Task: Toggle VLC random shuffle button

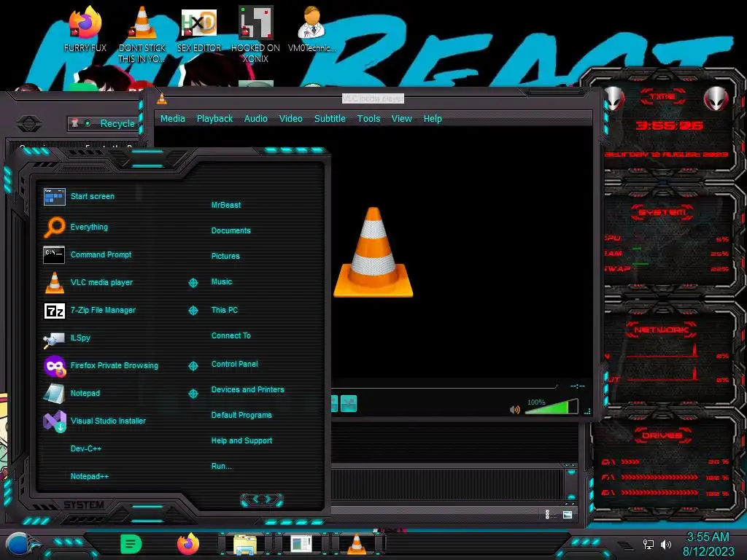Action: [349, 404]
